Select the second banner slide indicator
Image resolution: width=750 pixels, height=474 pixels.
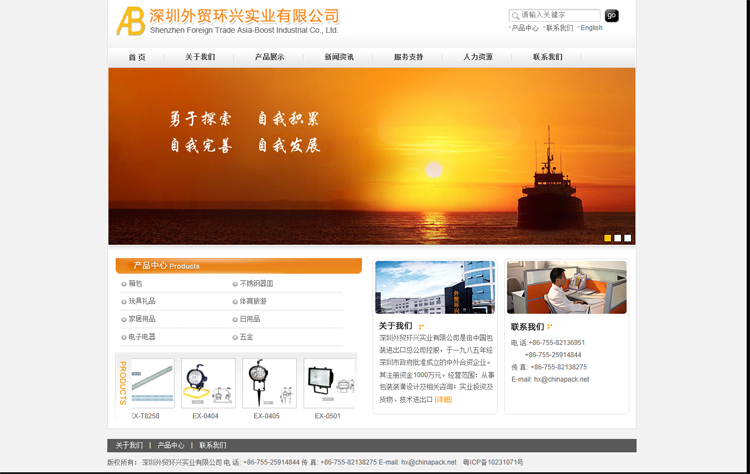(618, 238)
